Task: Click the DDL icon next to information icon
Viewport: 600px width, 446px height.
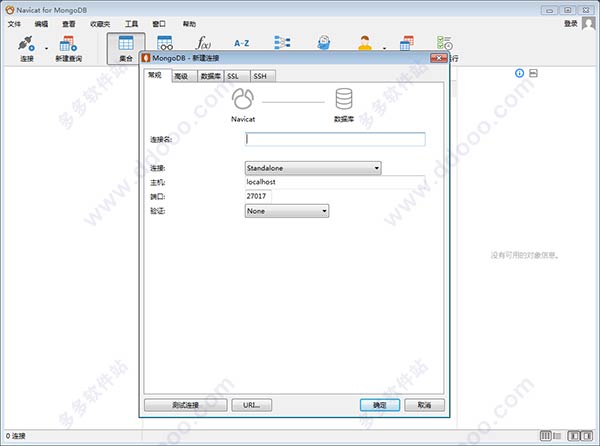Action: click(x=533, y=73)
